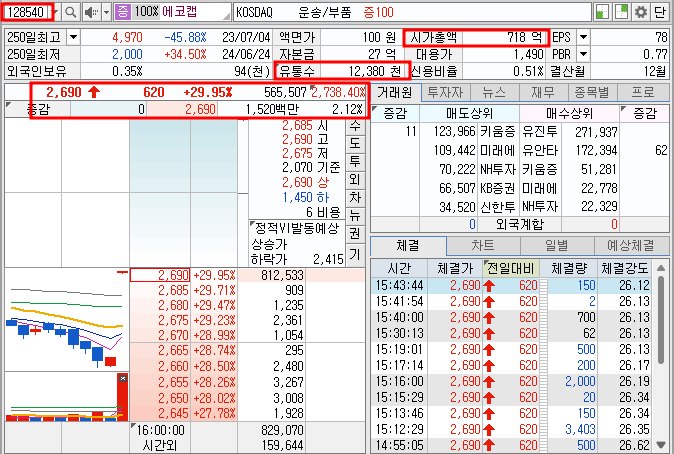
Task: Switch to the 프로 tab
Action: pyautogui.click(x=643, y=92)
